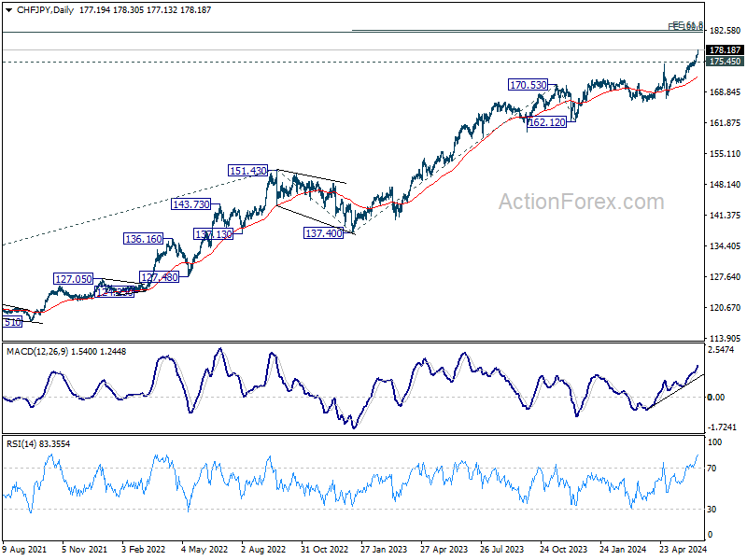
Task: Click the FE 61.8 projection label
Action: (686, 26)
